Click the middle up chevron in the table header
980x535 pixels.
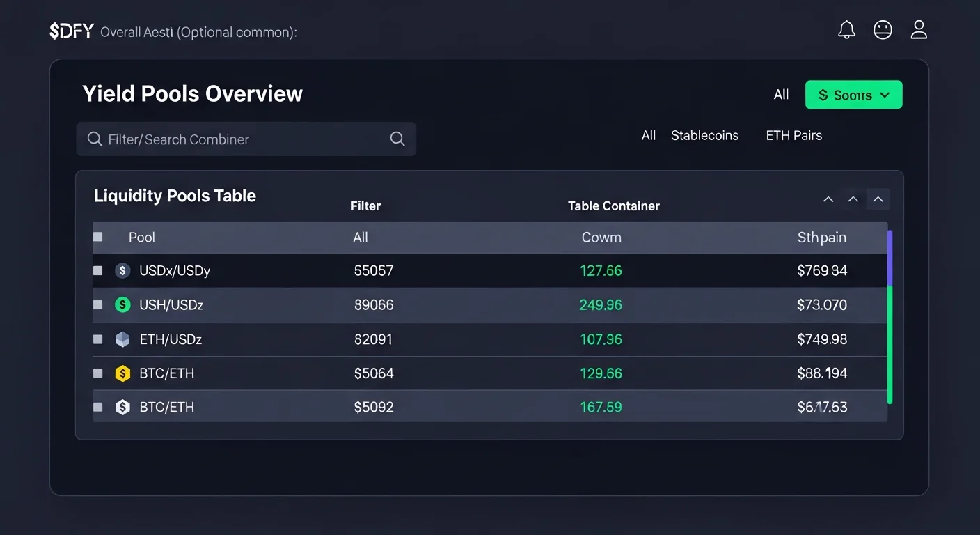(x=853, y=199)
